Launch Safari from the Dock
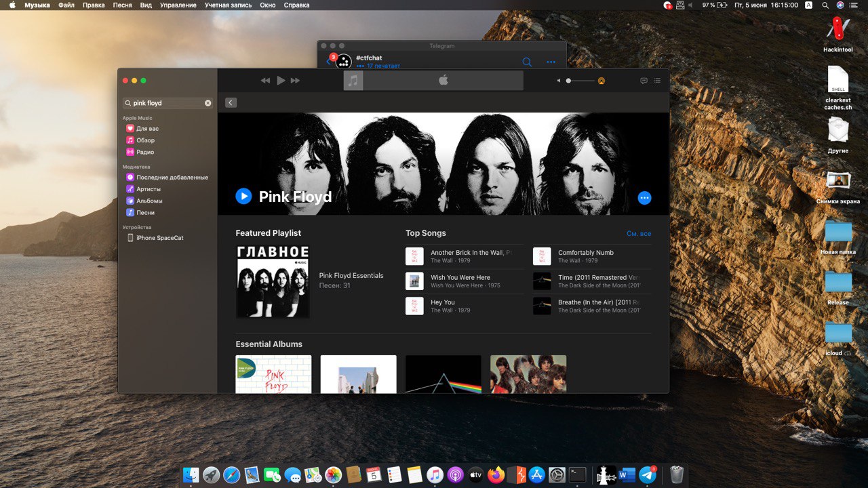Screen dimensions: 868x488 click(x=231, y=475)
